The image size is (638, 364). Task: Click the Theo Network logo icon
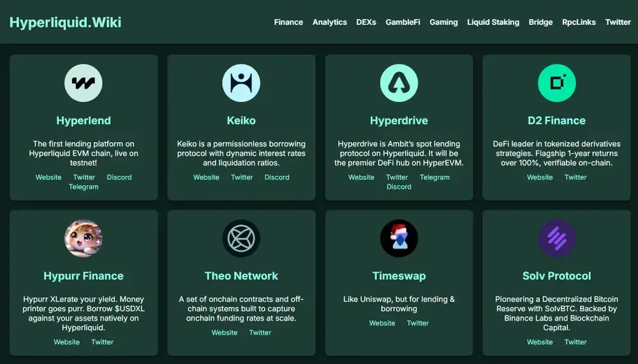tap(241, 238)
